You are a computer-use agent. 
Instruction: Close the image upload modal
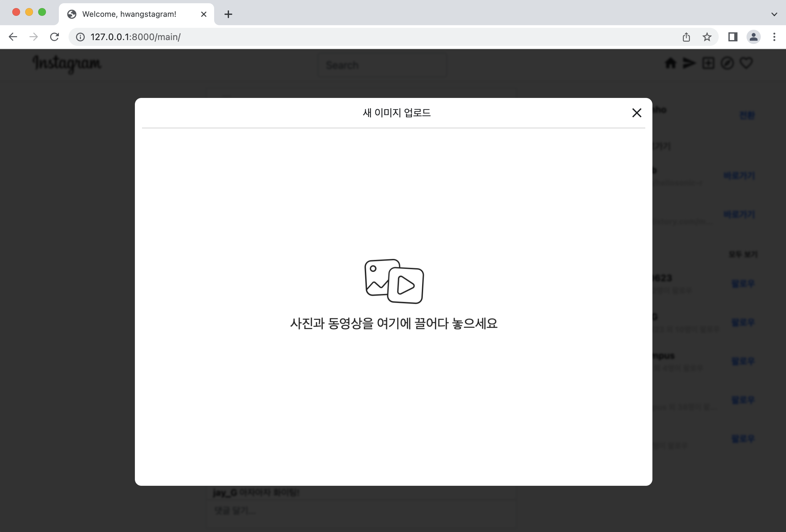tap(637, 113)
